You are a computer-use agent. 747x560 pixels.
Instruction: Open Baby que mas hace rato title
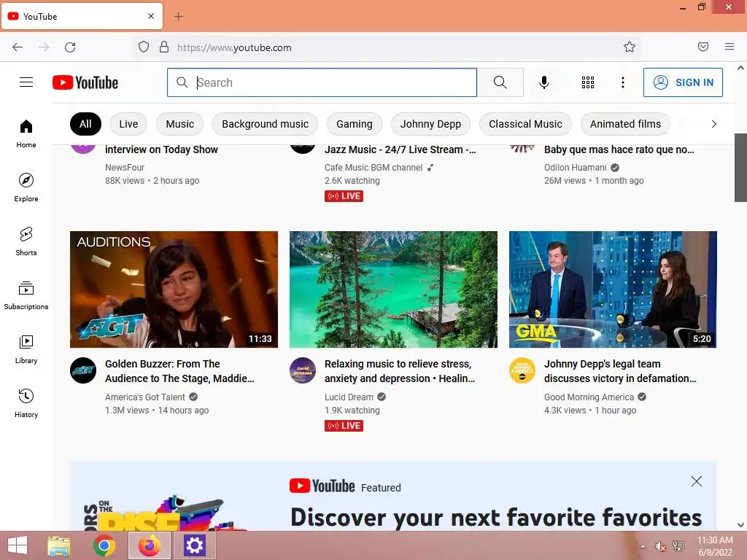coord(619,149)
